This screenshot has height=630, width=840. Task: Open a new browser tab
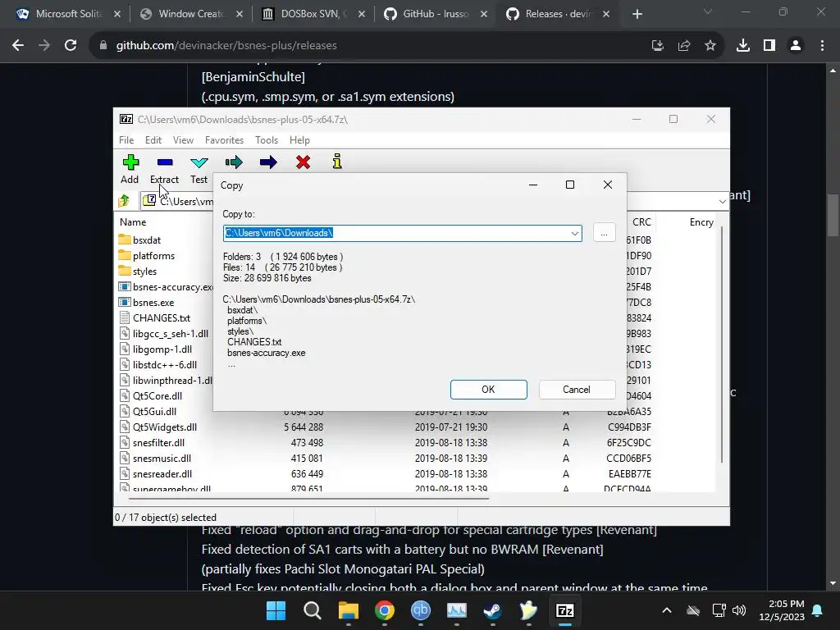pos(637,14)
